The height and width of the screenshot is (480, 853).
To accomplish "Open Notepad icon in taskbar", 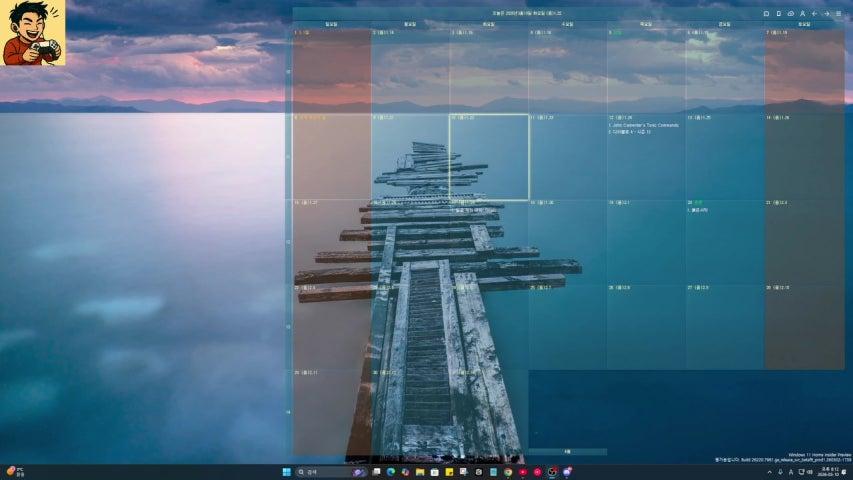I will coord(493,472).
